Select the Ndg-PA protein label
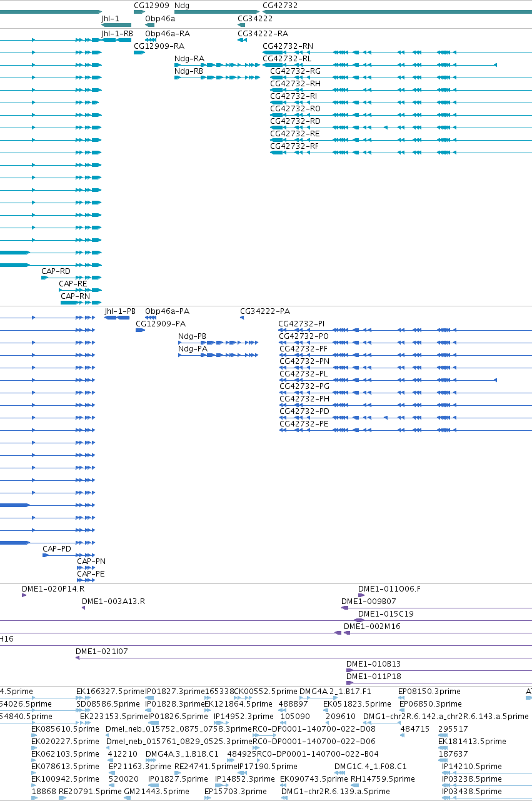Image resolution: width=532 pixels, height=801 pixels. [x=193, y=349]
